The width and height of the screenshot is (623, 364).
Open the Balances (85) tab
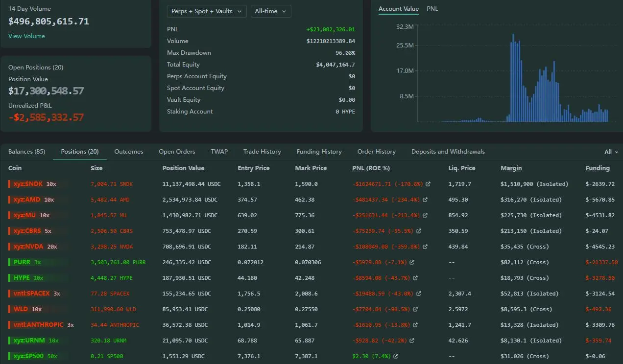(27, 152)
